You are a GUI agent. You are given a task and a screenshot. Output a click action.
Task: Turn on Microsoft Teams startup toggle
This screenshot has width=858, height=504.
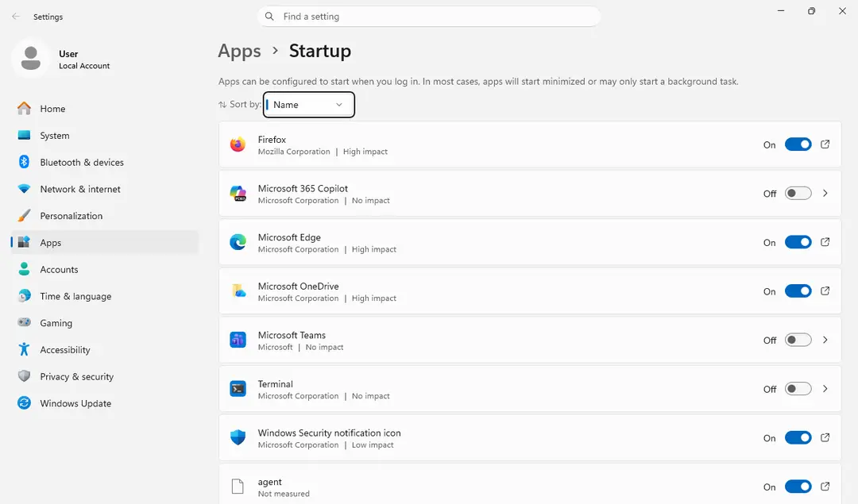click(798, 340)
